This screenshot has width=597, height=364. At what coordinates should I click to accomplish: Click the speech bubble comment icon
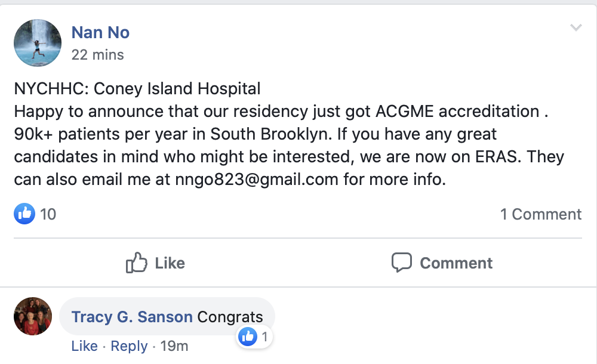402,263
